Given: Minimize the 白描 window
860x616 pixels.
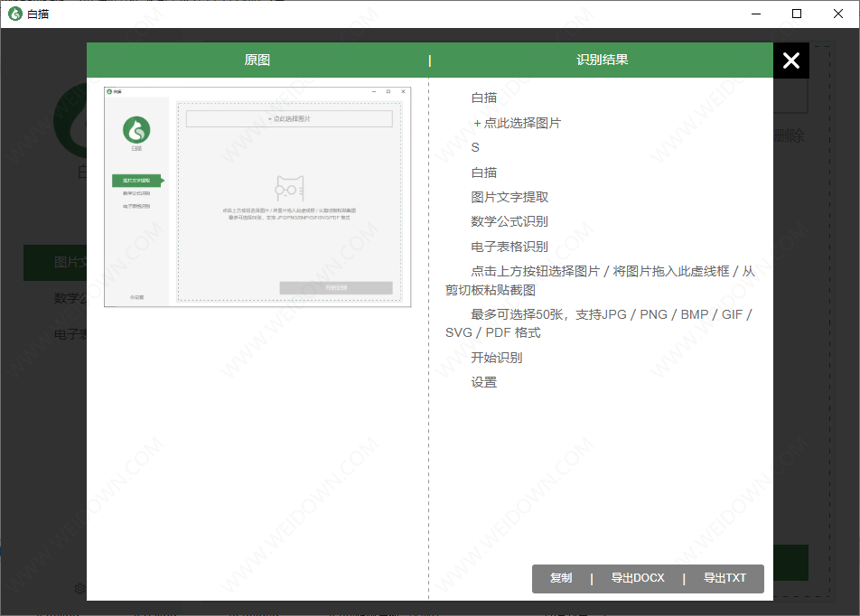Looking at the screenshot, I should pos(756,14).
